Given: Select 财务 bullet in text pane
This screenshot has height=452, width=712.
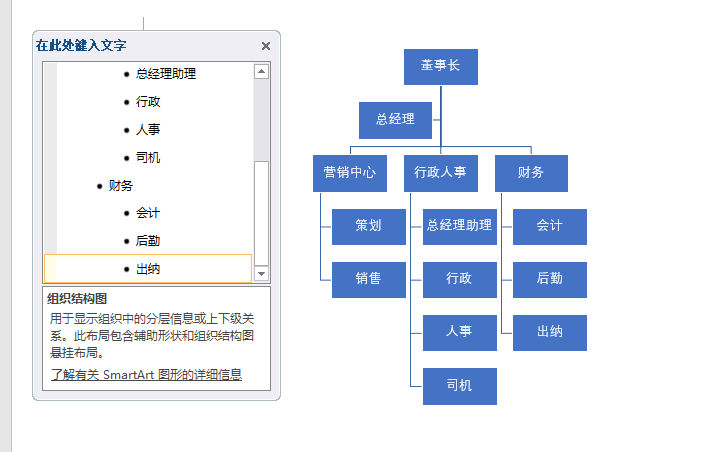Looking at the screenshot, I should coord(120,185).
